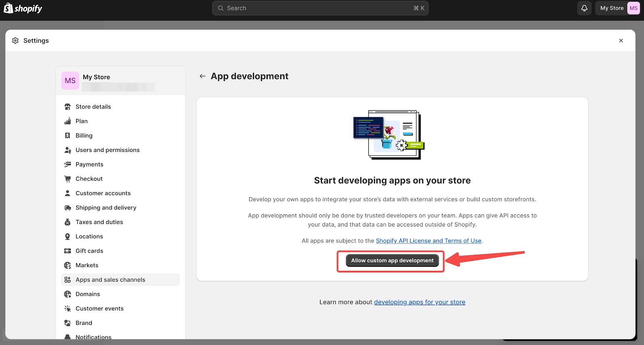Viewport: 644px width, 345px height.
Task: Click the search magnifier icon
Action: click(x=221, y=8)
